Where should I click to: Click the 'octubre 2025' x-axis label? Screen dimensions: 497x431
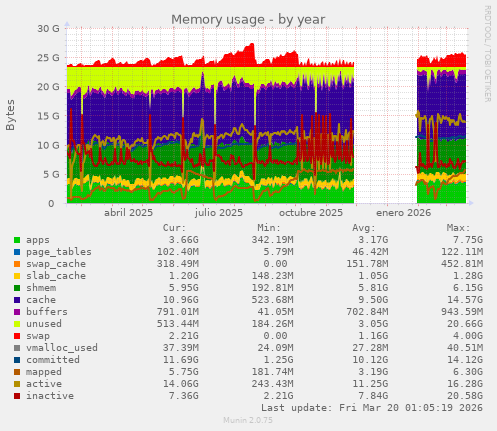311,213
